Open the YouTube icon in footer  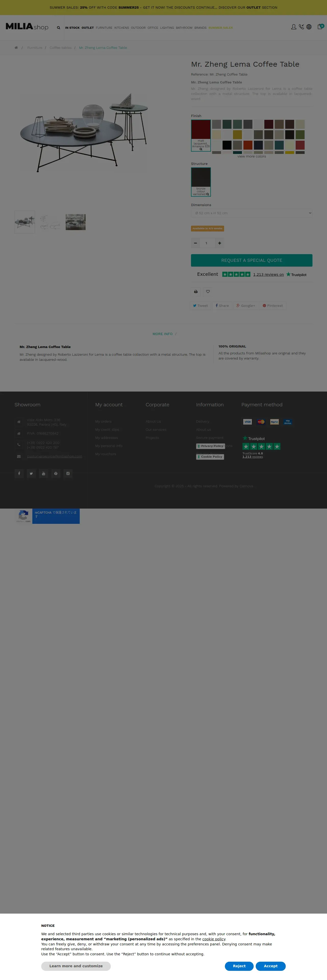point(43,473)
